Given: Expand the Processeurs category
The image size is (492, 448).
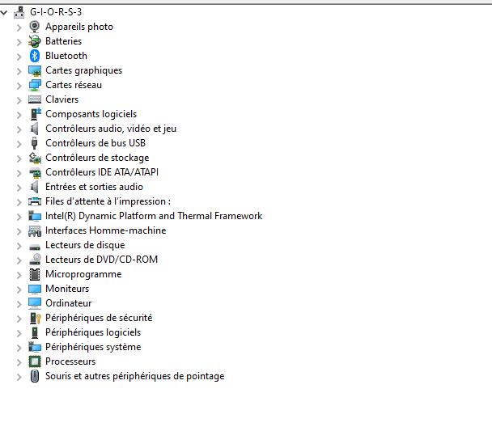Looking at the screenshot, I should point(19,362).
